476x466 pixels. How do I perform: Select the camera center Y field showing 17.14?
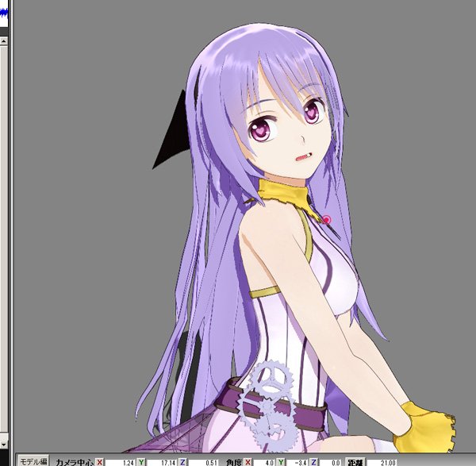tap(161, 462)
